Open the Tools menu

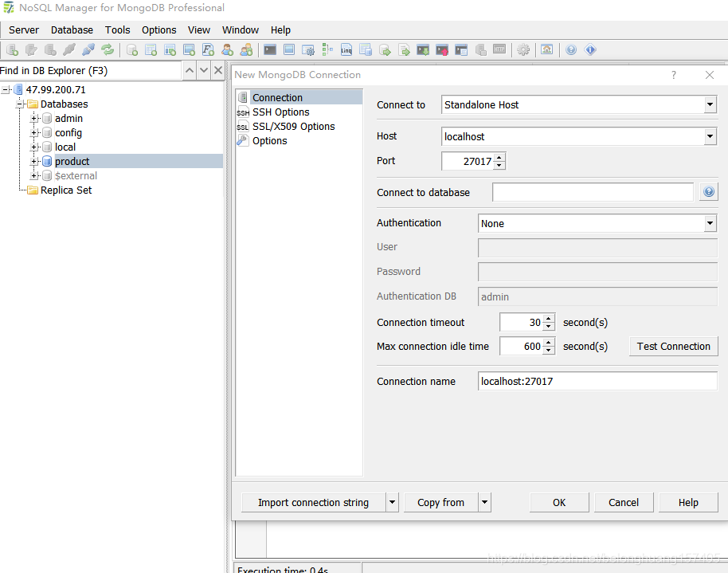[x=117, y=30]
